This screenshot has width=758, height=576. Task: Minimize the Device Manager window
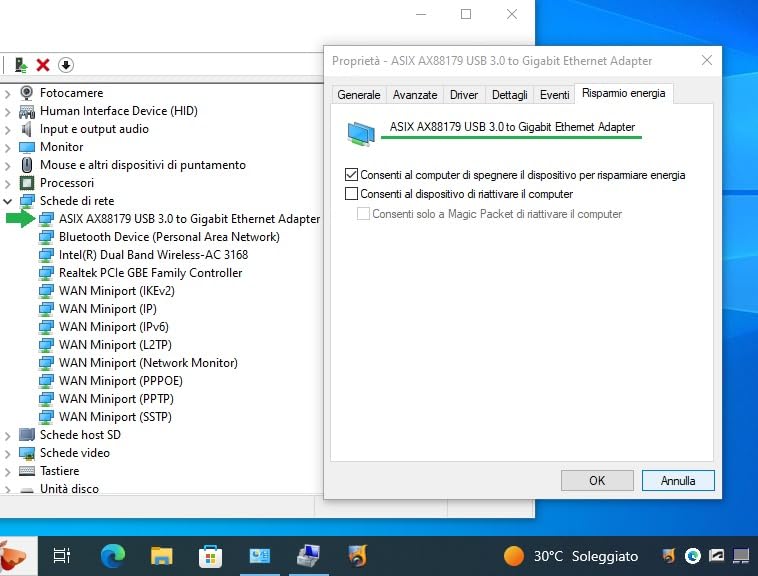pyautogui.click(x=421, y=14)
